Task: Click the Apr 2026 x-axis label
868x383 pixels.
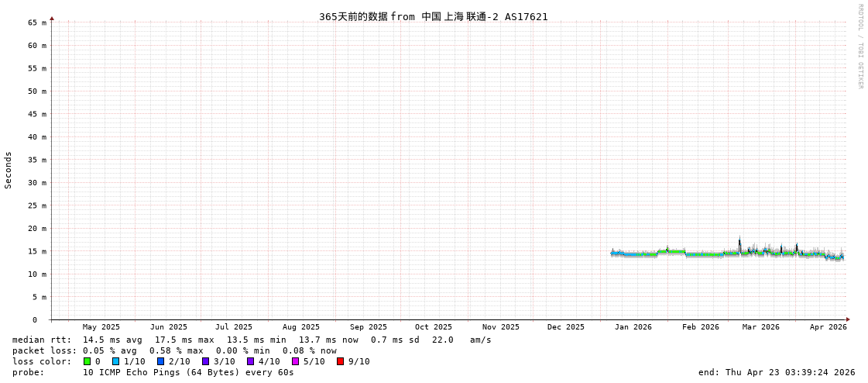Action: [x=828, y=327]
